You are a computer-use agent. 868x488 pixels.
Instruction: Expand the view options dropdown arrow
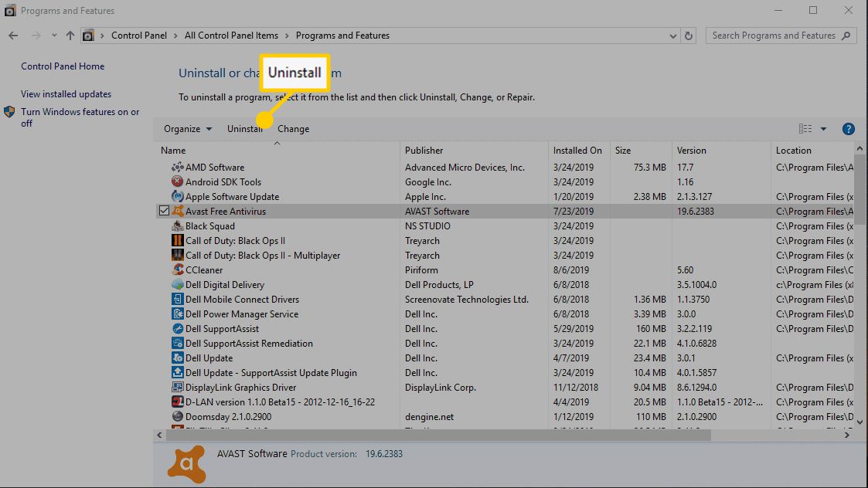tap(823, 129)
